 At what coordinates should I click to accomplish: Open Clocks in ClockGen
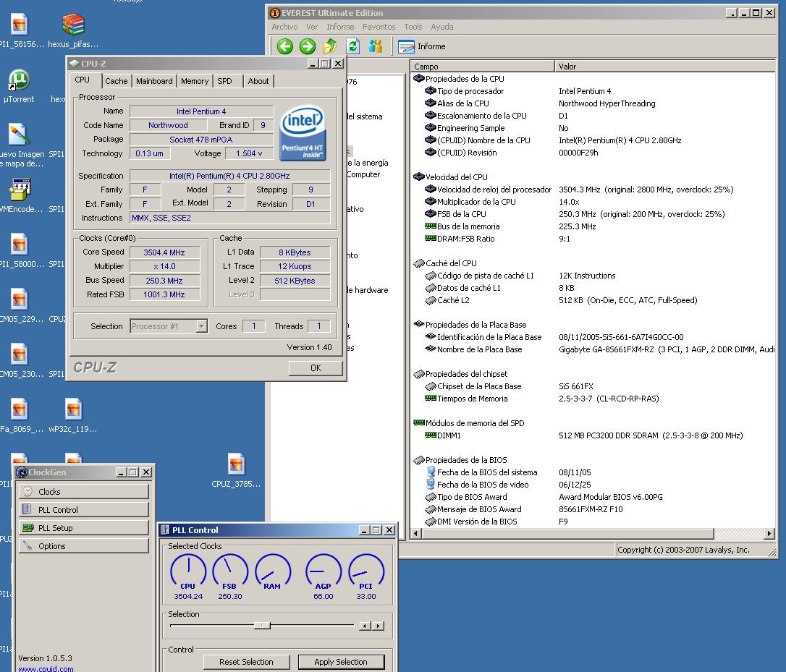click(x=84, y=492)
